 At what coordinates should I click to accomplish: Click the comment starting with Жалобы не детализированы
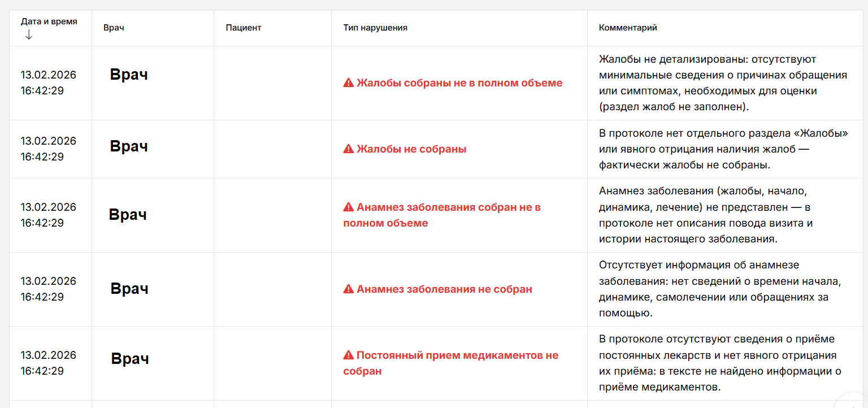723,83
